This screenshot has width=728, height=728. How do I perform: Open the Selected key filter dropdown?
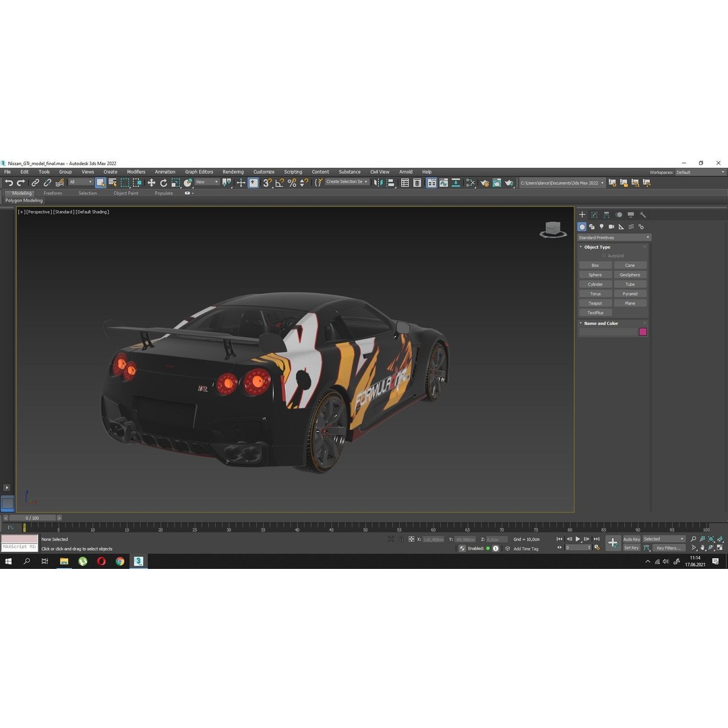coord(663,539)
